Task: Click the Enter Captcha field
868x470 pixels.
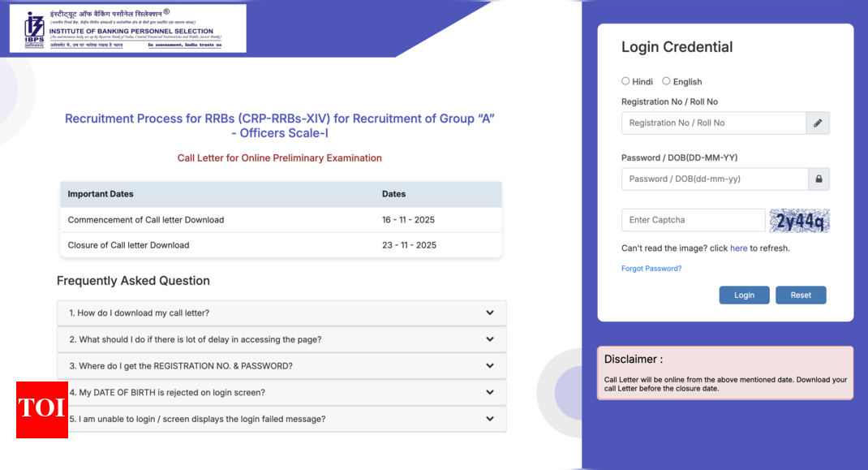Action: click(x=693, y=220)
